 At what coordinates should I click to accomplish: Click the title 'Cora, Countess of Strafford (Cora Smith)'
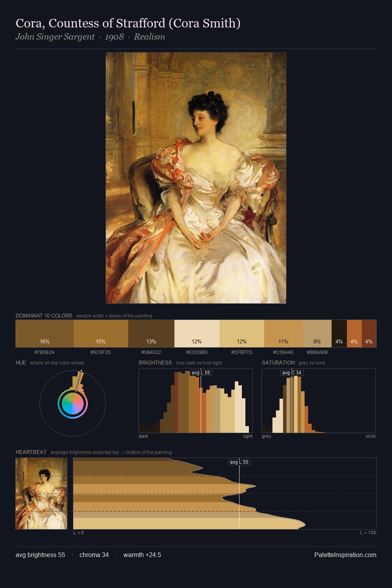click(128, 24)
